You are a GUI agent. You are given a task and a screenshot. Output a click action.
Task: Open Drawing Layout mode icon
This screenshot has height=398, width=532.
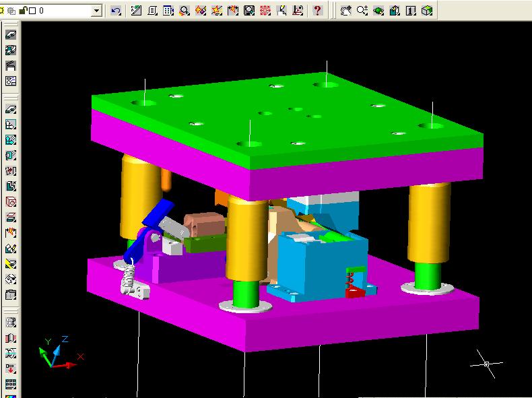pos(11,81)
